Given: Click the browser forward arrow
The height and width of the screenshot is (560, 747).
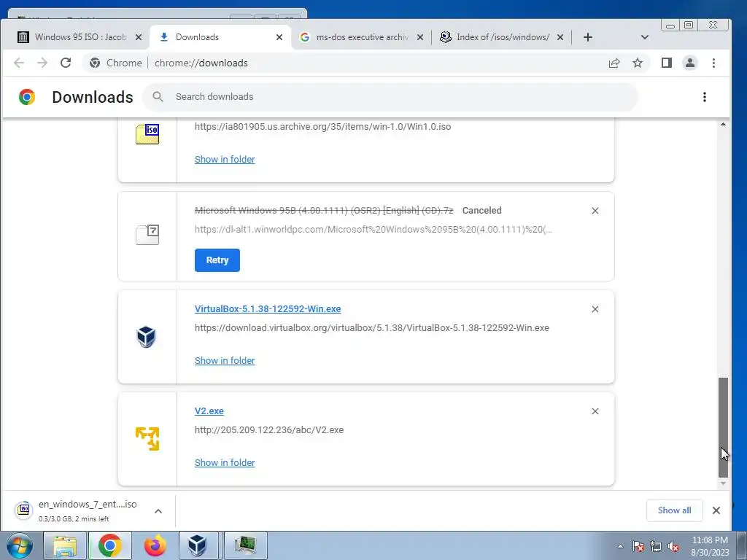Looking at the screenshot, I should [42, 63].
